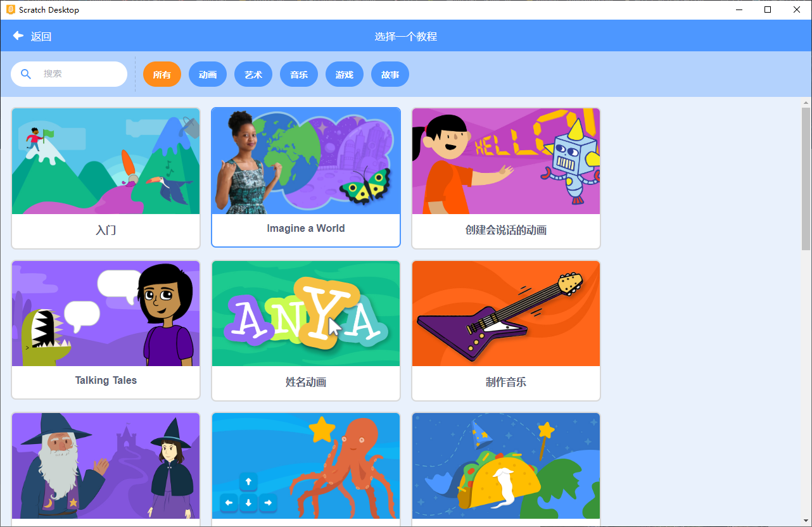Viewport: 812px width, 527px height.
Task: Filter tutorials by 故事
Action: 390,74
